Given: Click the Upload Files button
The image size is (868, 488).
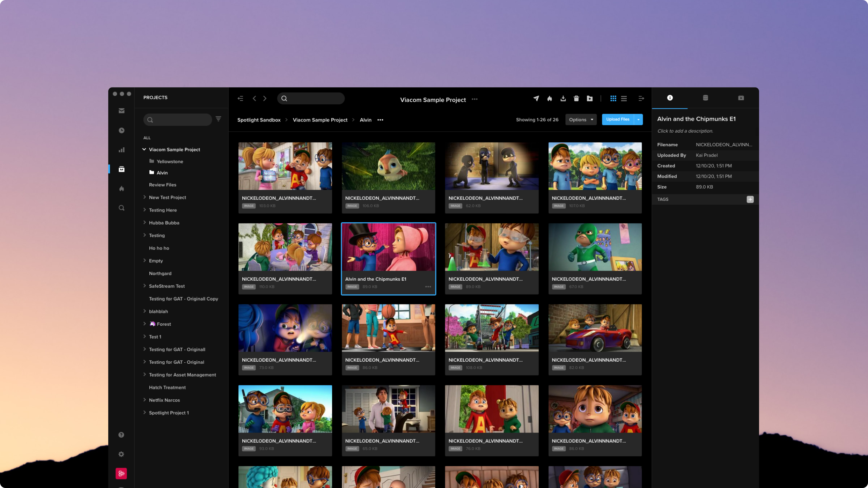Looking at the screenshot, I should click(618, 119).
